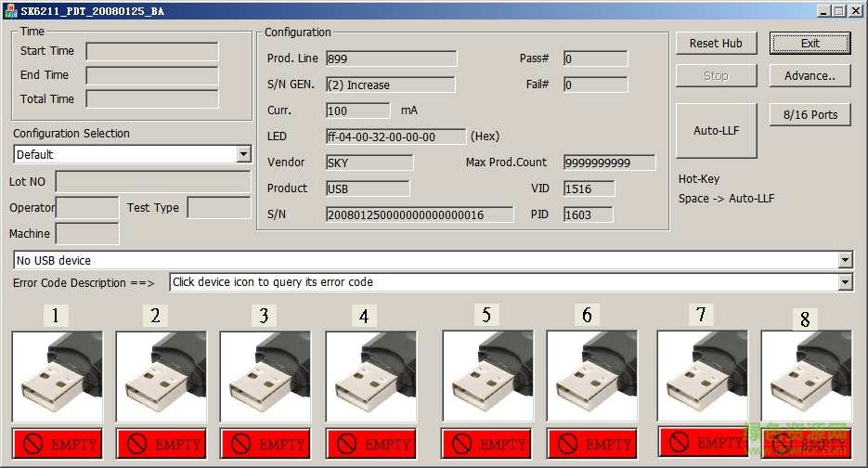Click the Test Type input field
Viewport: 868px width, 468px height.
tap(218, 208)
